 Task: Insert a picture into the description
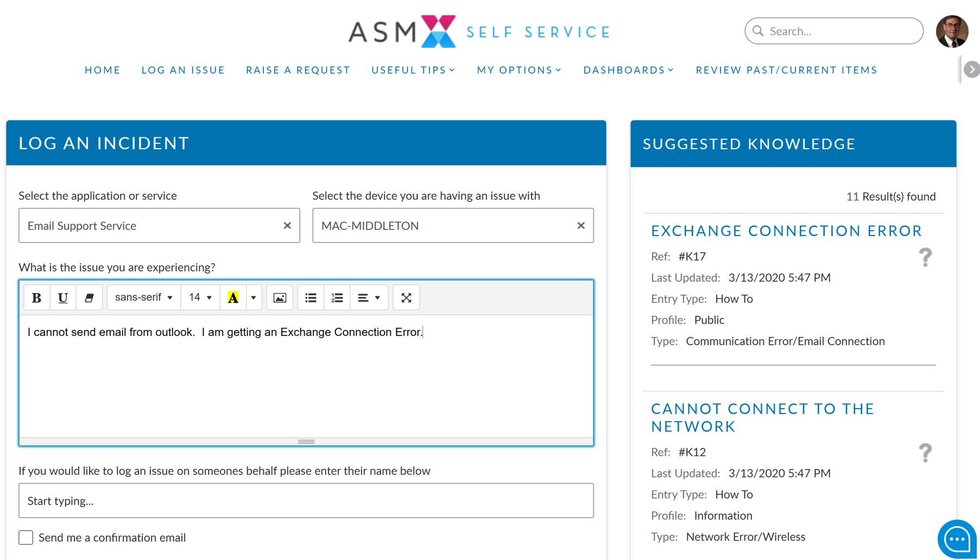coord(280,297)
